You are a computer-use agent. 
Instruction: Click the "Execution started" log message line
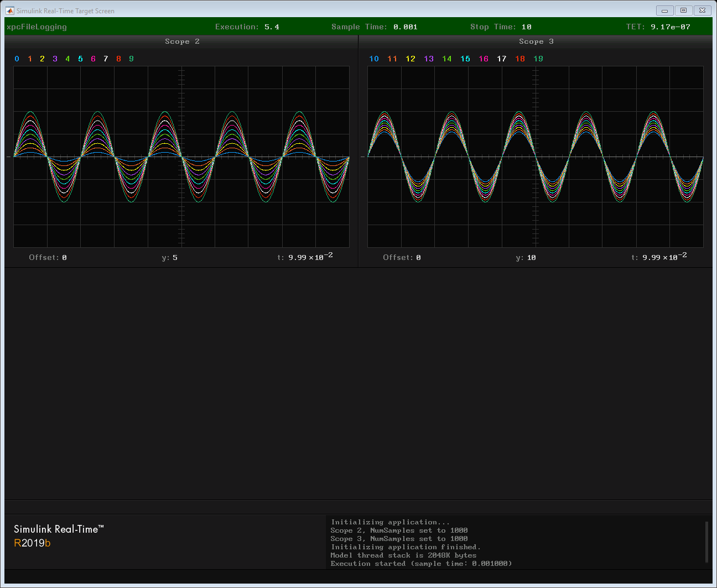[421, 564]
